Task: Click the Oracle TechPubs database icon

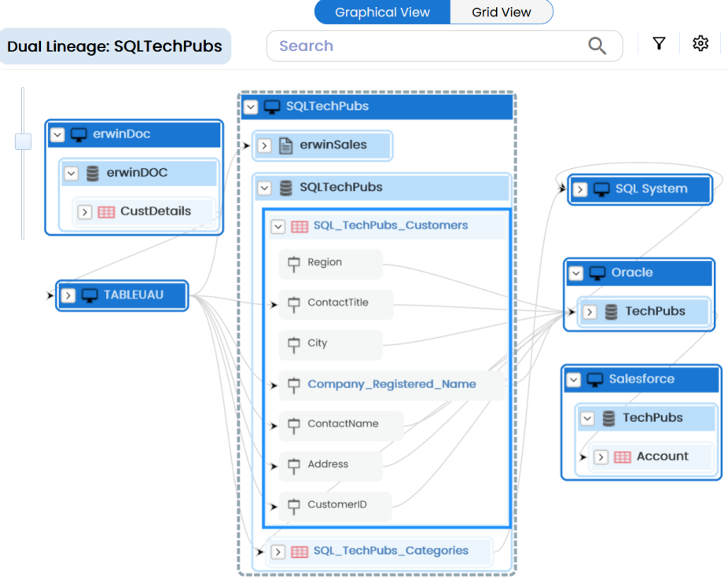Action: pos(612,312)
